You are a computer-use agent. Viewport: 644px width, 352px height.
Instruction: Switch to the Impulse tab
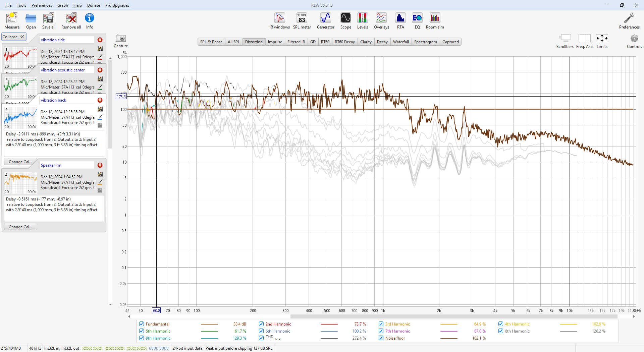coord(275,42)
